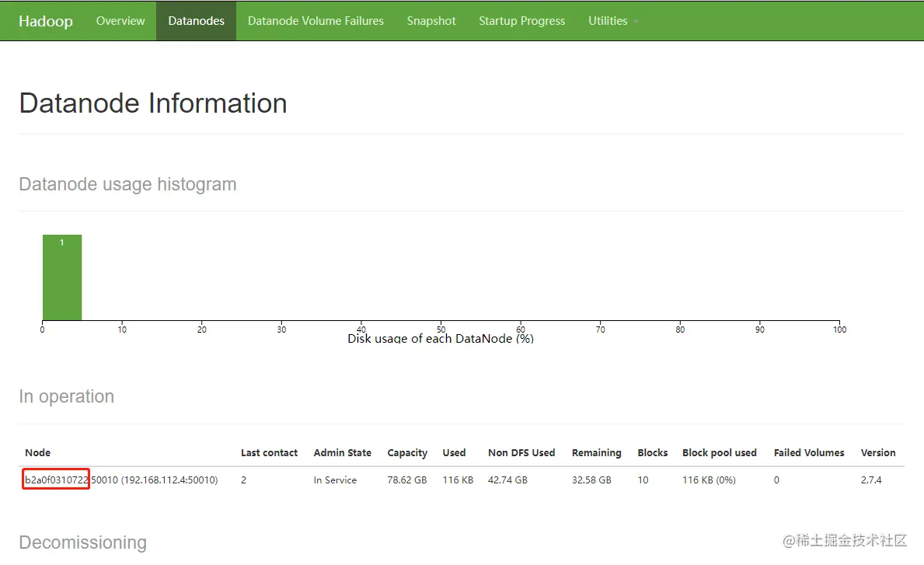Click the 116 KB used value

[x=458, y=480]
